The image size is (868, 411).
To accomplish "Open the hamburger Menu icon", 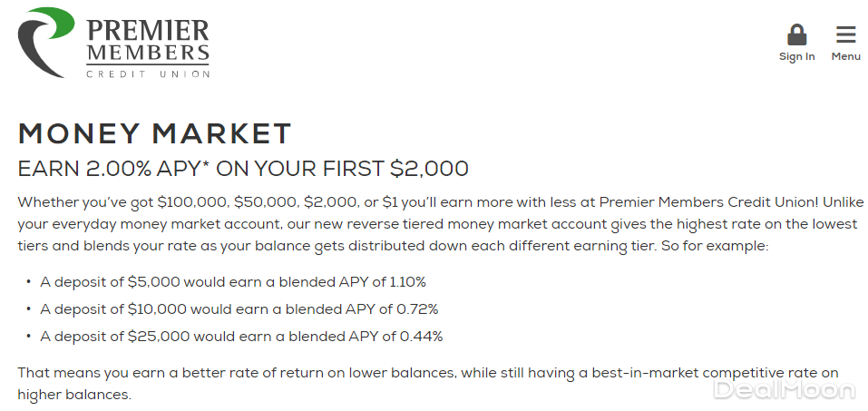I will click(x=845, y=35).
